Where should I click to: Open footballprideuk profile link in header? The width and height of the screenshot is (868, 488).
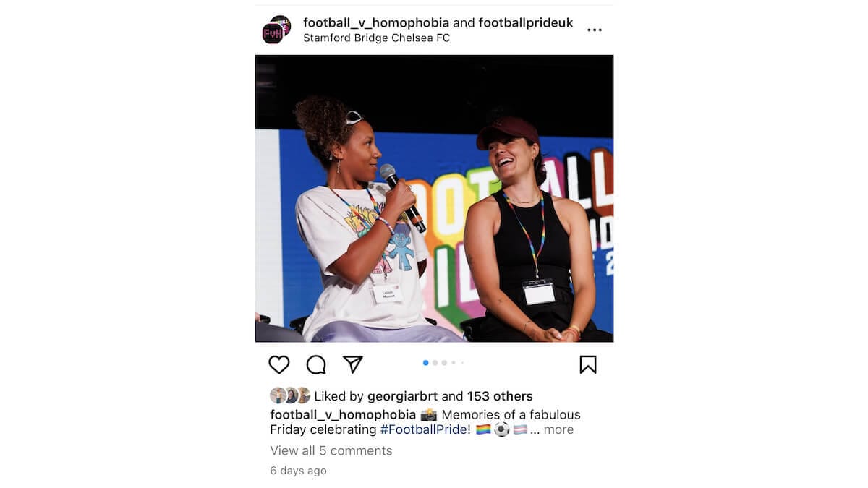[526, 23]
